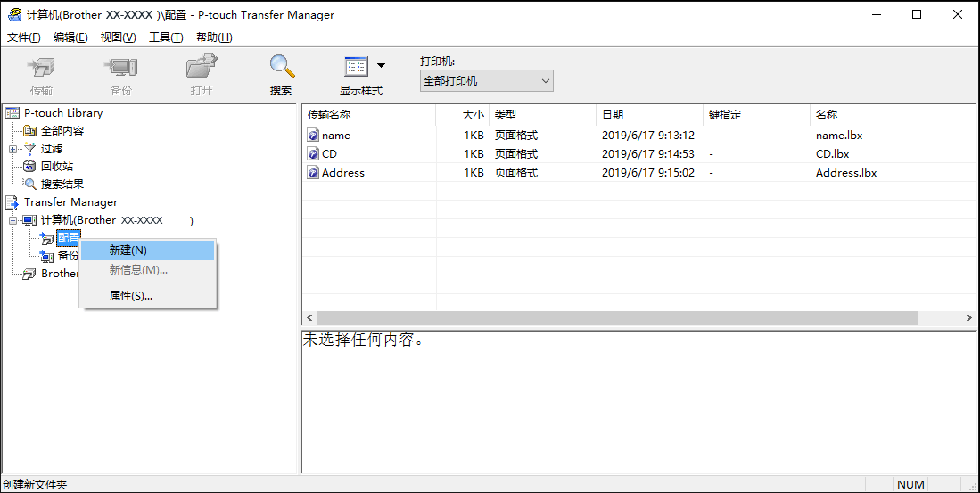Open the 视图(V) menu
Image resolution: width=980 pixels, height=493 pixels.
[118, 37]
